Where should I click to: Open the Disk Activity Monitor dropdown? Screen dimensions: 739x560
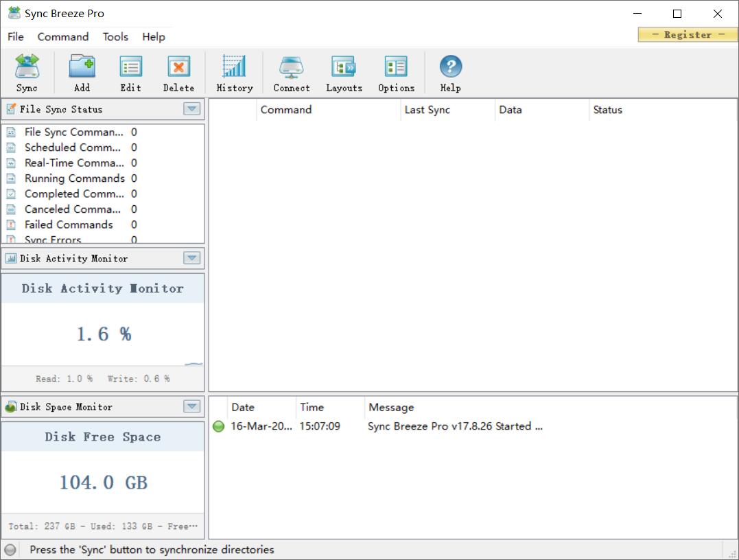192,258
